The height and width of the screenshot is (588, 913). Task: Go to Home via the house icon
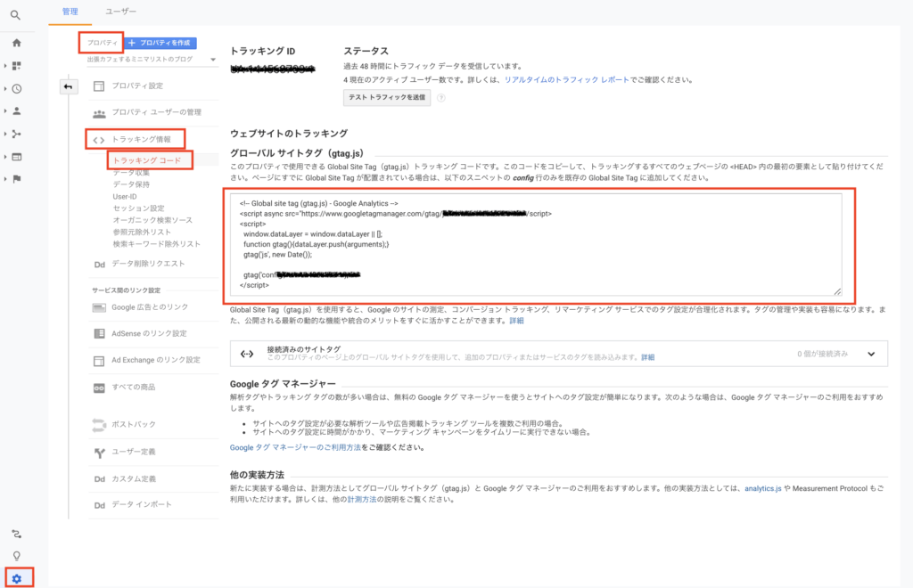pyautogui.click(x=16, y=43)
